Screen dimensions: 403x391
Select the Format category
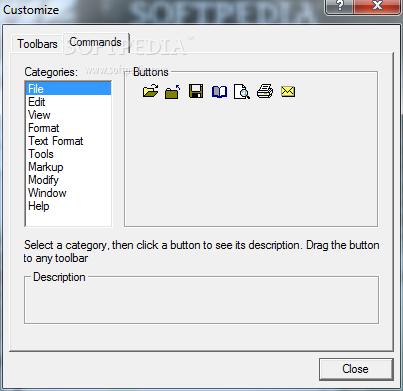point(68,128)
